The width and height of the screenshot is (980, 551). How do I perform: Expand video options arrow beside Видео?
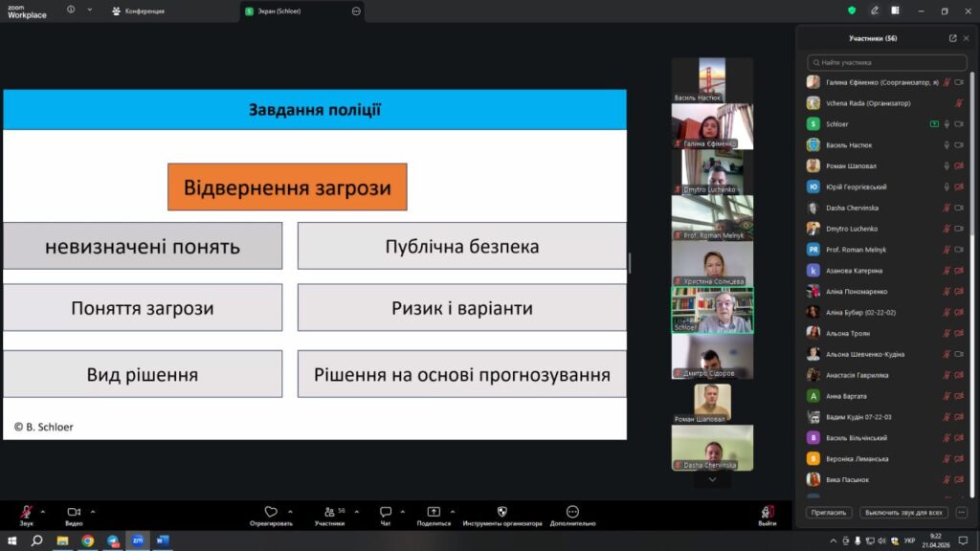(93, 511)
